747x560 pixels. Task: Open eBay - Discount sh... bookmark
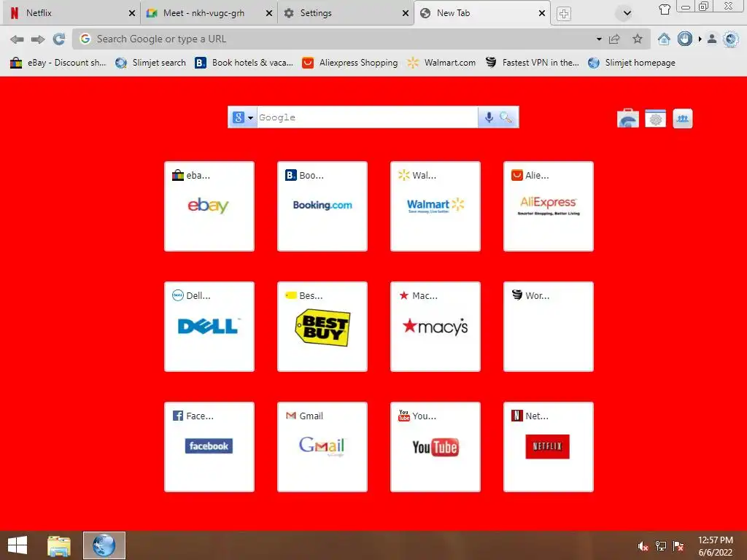pos(58,63)
